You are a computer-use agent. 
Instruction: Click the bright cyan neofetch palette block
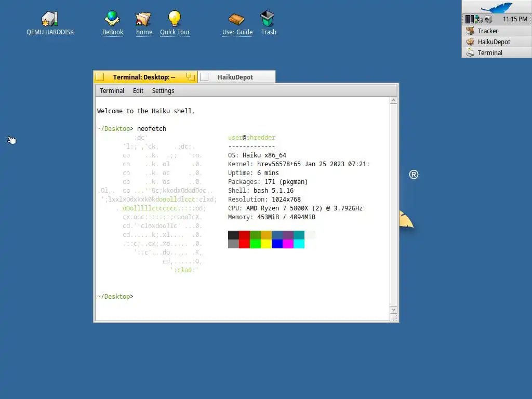(299, 244)
